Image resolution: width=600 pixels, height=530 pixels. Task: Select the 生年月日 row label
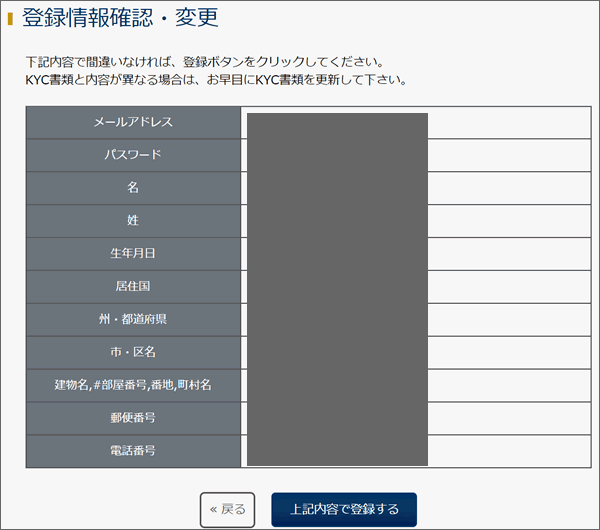click(x=133, y=254)
